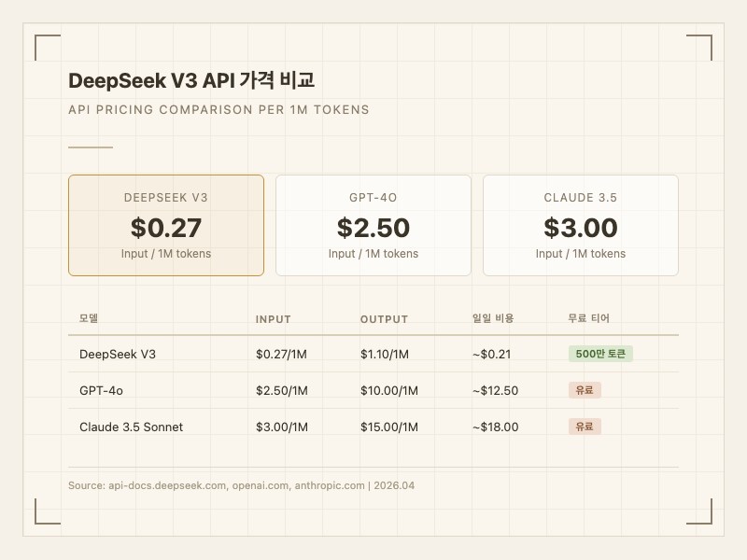Click the 500만 토큰 free tier badge
The image size is (747, 560).
pyautogui.click(x=600, y=354)
